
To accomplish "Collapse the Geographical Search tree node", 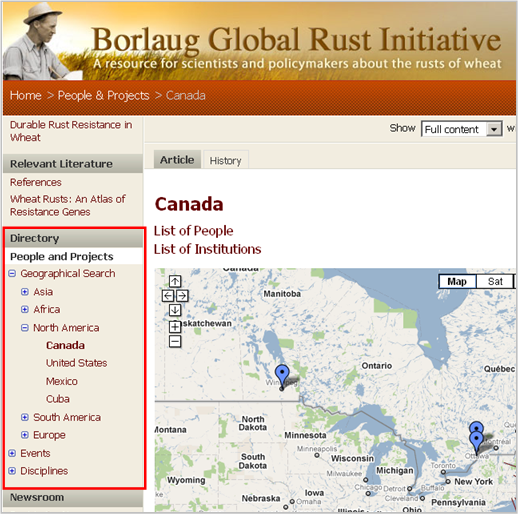I will point(12,274).
